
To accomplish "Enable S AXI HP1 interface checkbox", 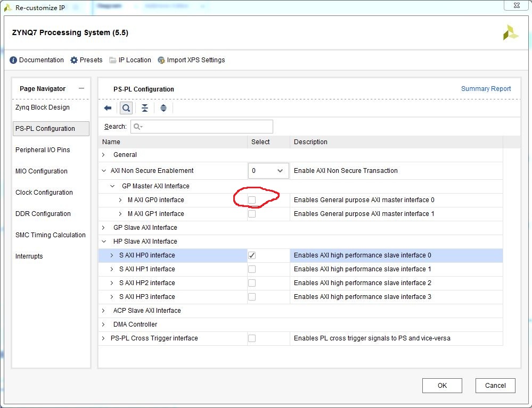I will pos(252,269).
